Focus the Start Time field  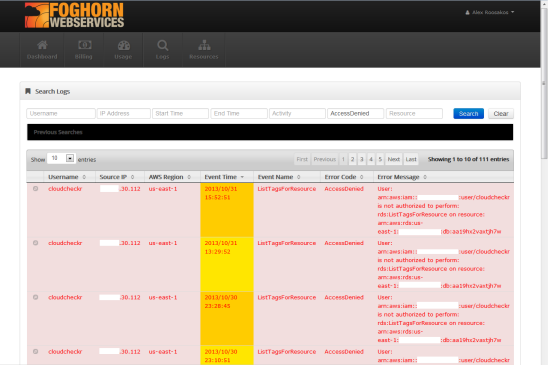pos(180,114)
